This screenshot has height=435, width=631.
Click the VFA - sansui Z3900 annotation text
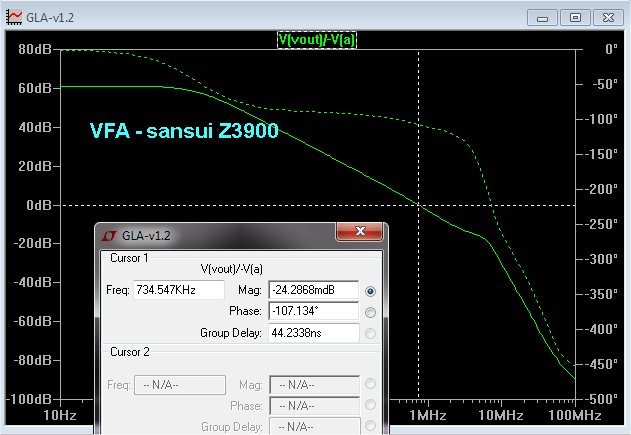[184, 130]
